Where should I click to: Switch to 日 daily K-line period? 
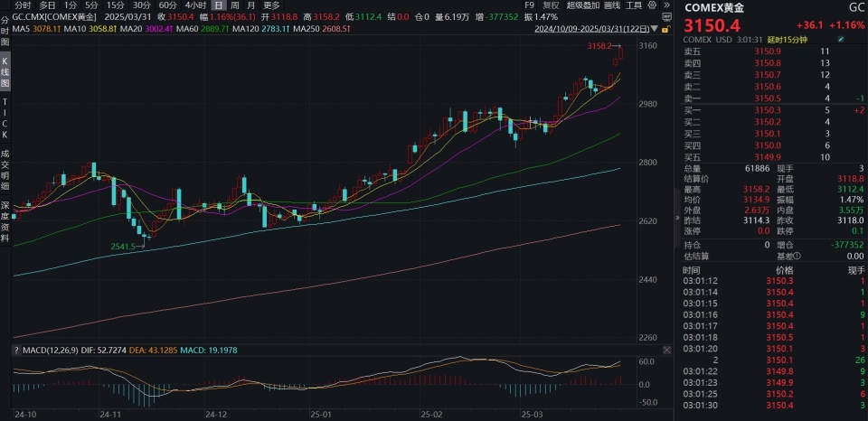tap(219, 5)
